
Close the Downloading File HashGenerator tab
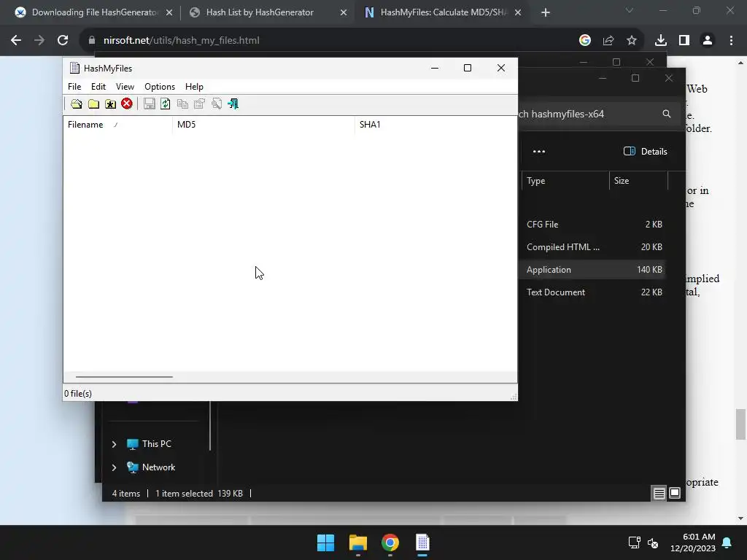point(169,12)
